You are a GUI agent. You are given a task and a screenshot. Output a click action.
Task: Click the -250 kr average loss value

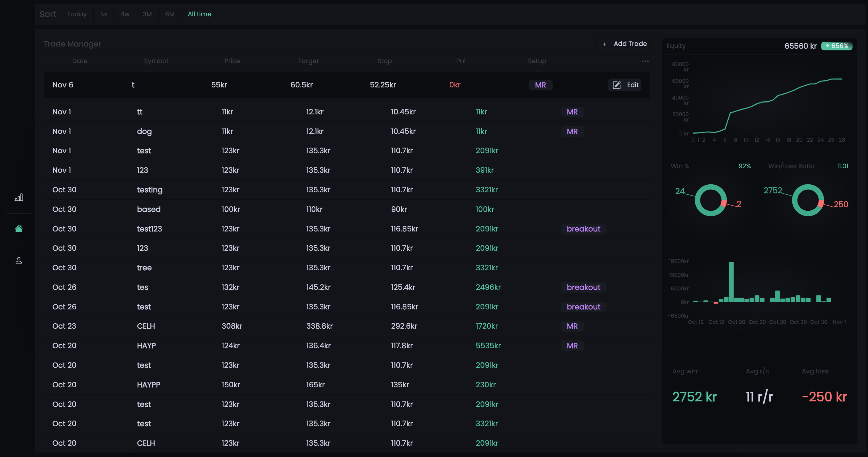(x=824, y=397)
